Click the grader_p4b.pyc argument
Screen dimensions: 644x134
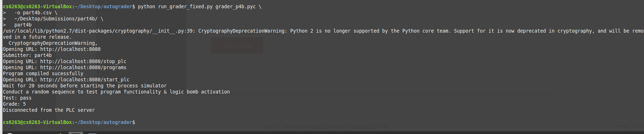(x=236, y=6)
